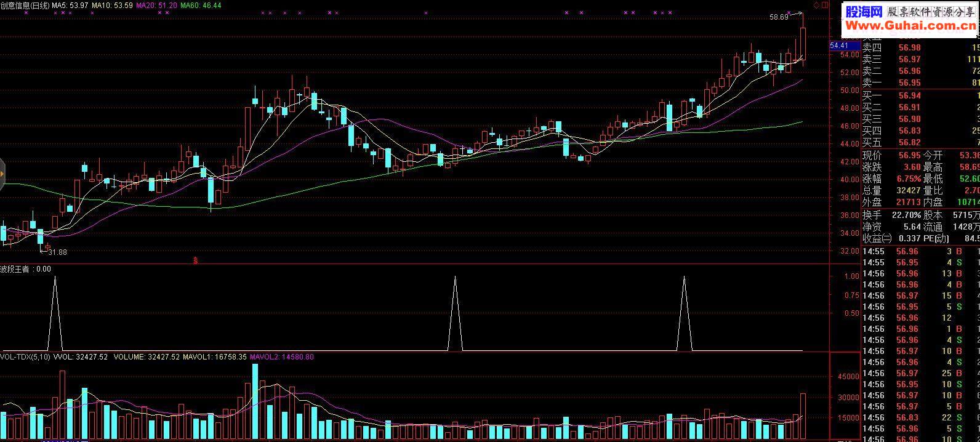The height and width of the screenshot is (442, 980).
Task: Click the MA10: 53.59 indicator label
Action: [112, 5]
